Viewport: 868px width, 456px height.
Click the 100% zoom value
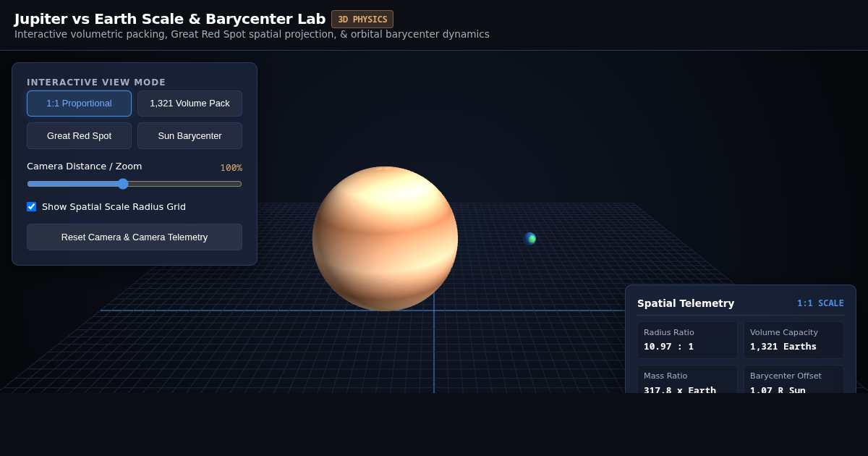pyautogui.click(x=231, y=168)
